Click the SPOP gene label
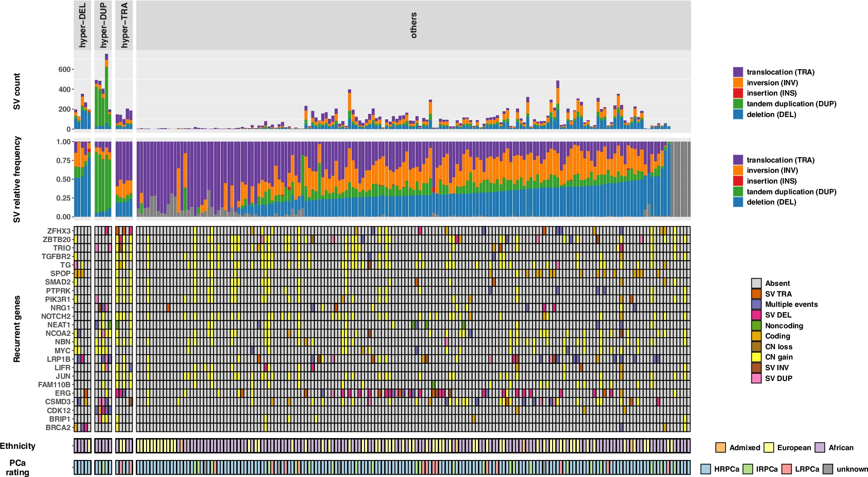The width and height of the screenshot is (868, 477). point(60,273)
